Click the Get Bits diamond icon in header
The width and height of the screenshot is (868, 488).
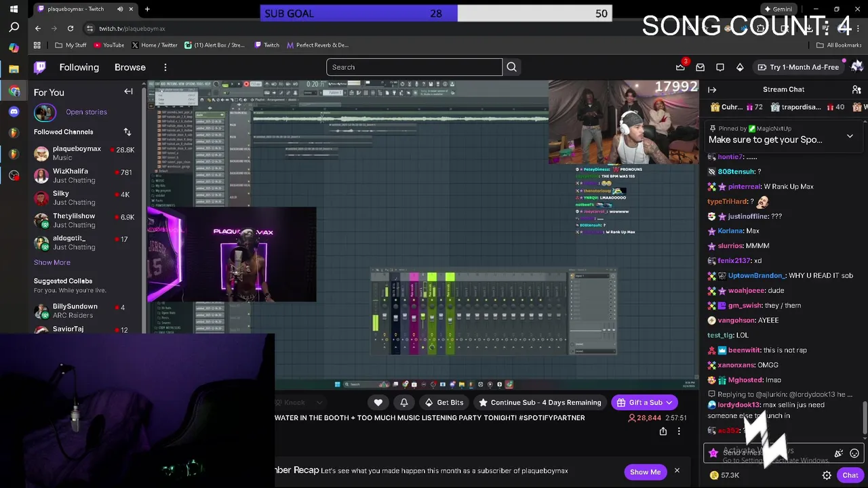[x=740, y=67]
